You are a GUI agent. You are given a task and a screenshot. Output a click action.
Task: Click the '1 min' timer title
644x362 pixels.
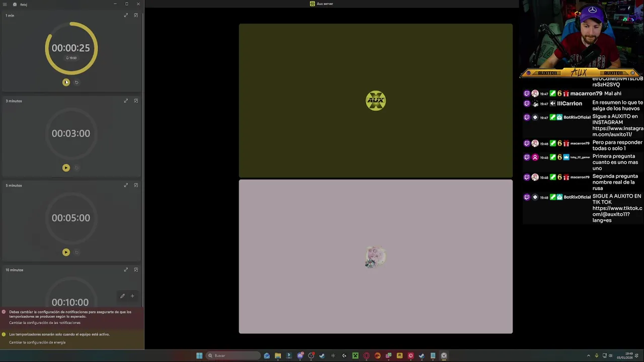pyautogui.click(x=10, y=16)
